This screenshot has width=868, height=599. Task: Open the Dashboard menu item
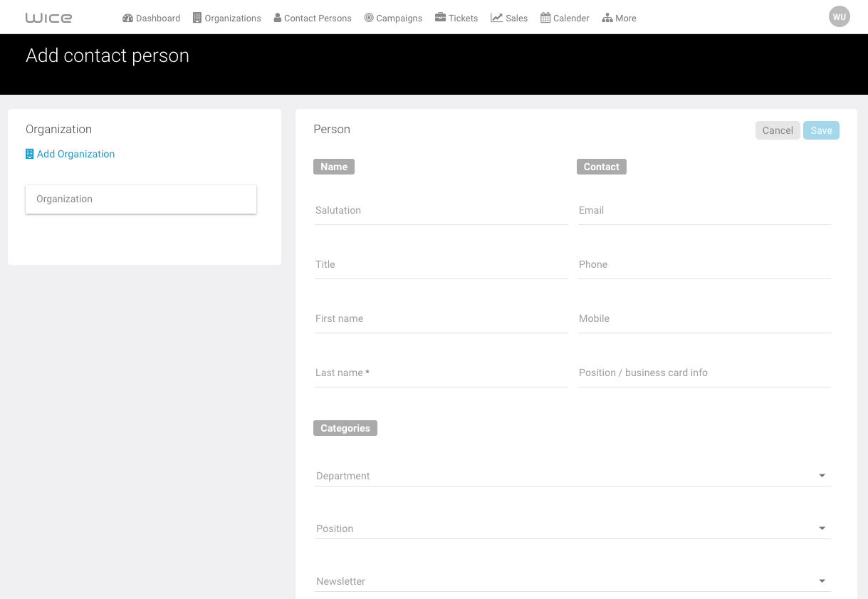[151, 18]
